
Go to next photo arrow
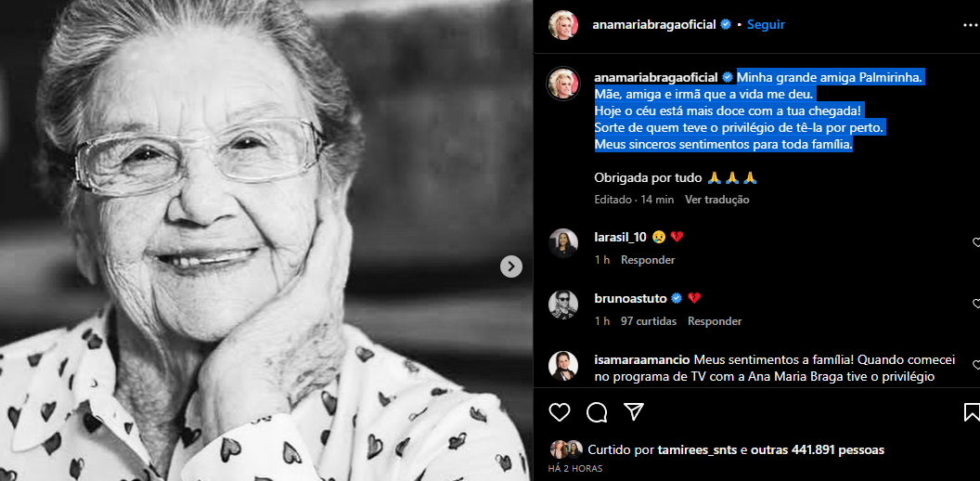point(511,267)
